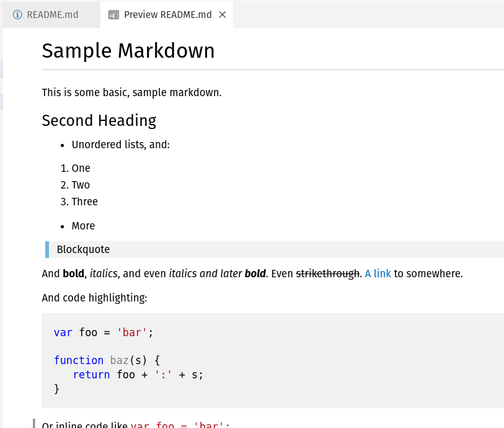Click the "And code highlighting:" paragraph
The height and width of the screenshot is (428, 504).
tap(94, 298)
